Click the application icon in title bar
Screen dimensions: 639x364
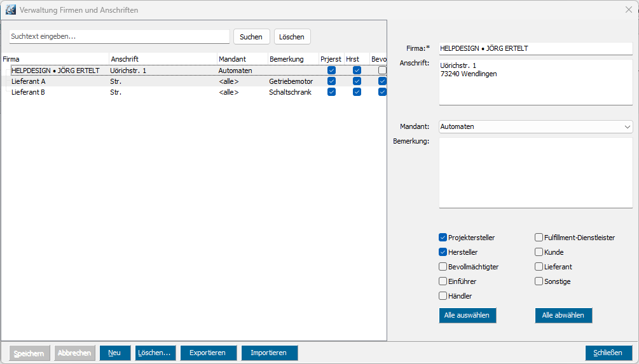(x=10, y=10)
